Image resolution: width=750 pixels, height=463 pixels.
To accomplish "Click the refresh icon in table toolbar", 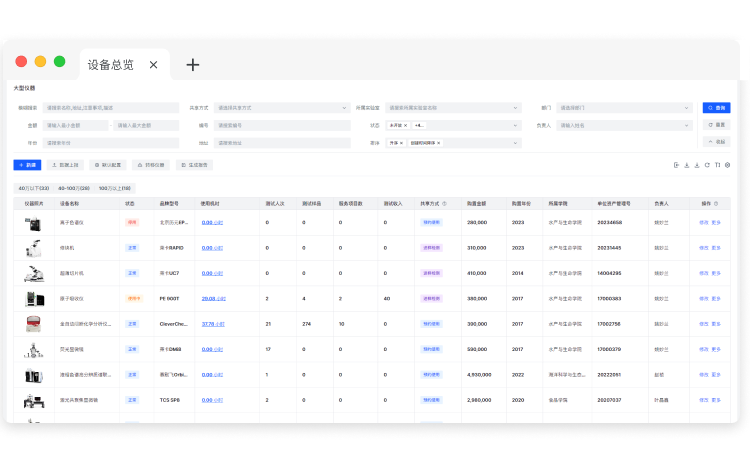I will 707,165.
